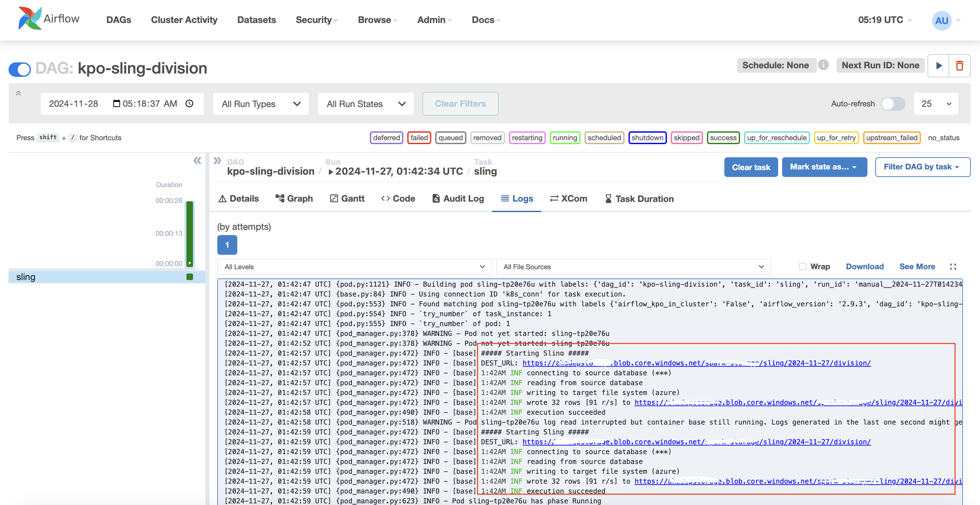Expand the Mark state as... dropdown

coord(824,167)
